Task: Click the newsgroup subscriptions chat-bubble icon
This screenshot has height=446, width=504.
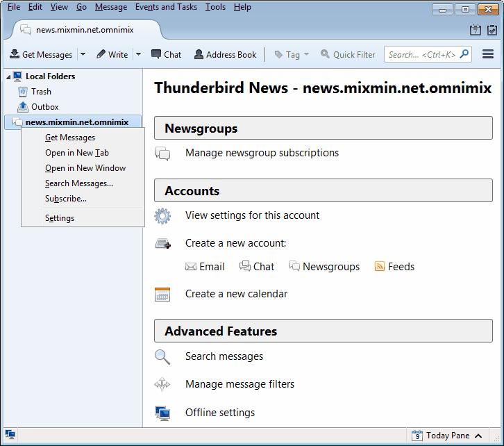Action: click(162, 154)
